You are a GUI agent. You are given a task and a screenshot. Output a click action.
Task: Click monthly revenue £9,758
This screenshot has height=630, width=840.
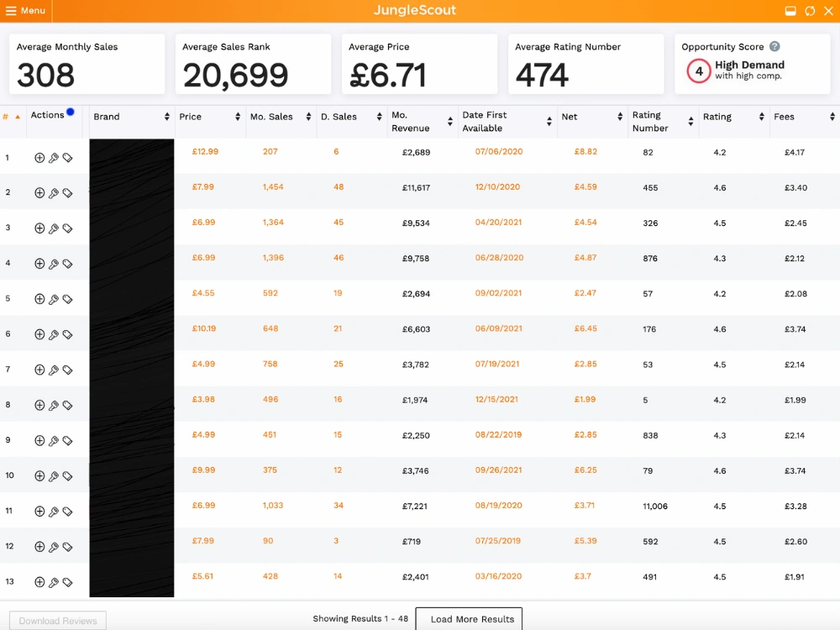[416, 258]
